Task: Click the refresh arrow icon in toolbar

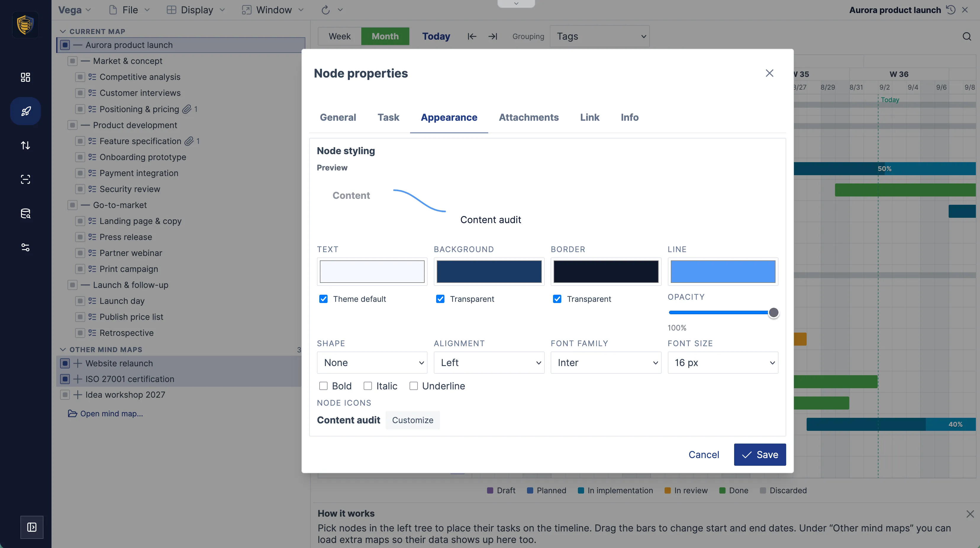Action: click(x=325, y=10)
